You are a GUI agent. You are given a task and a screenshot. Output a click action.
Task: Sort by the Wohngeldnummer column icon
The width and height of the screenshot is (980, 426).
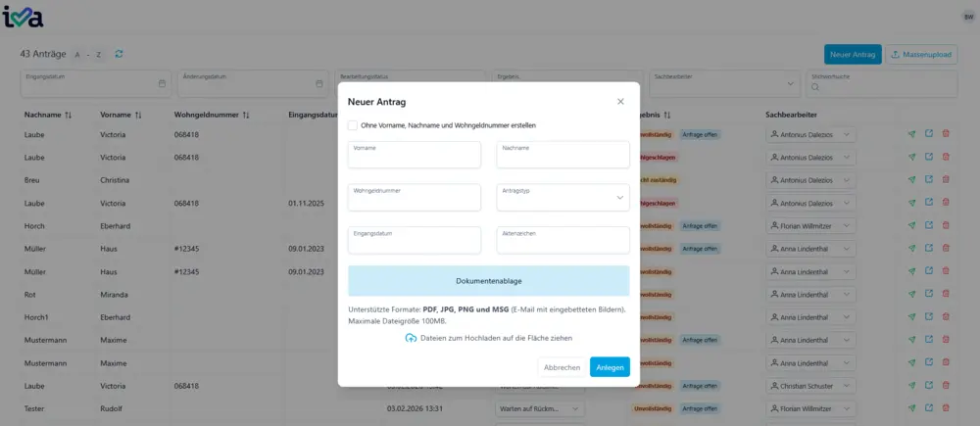coord(245,116)
